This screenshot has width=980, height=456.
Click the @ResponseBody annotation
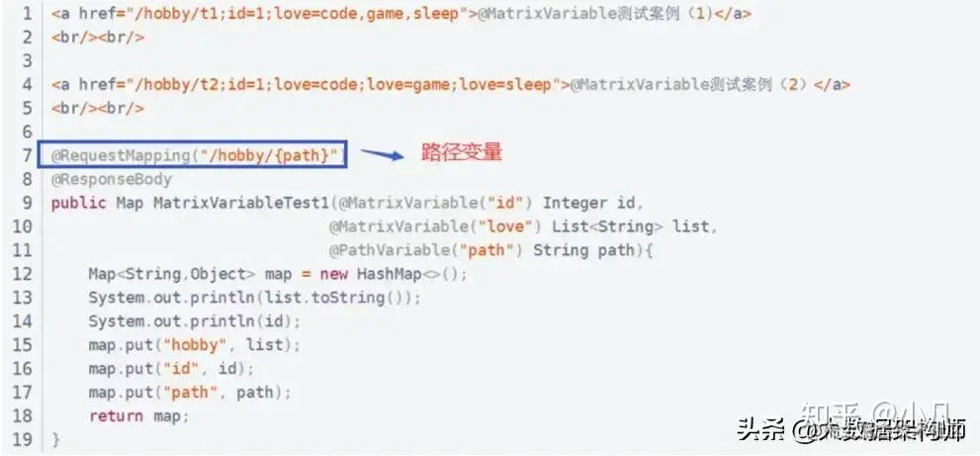click(111, 179)
